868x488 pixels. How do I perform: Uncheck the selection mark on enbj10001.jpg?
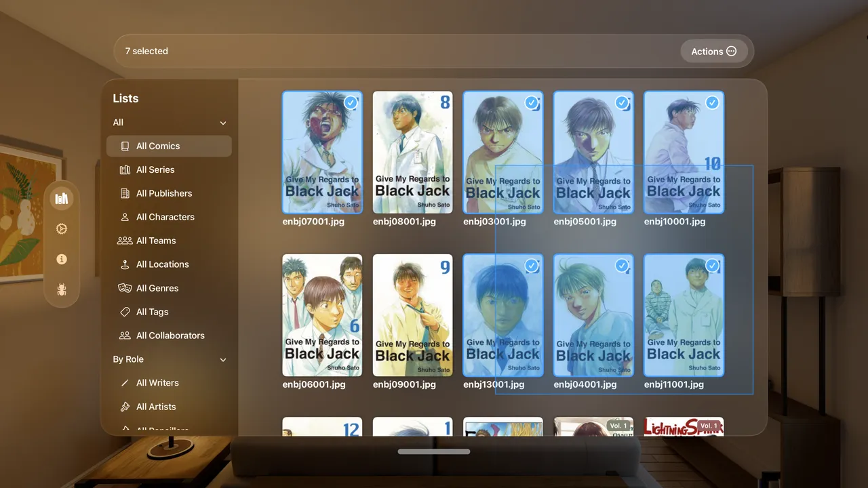[x=712, y=102]
